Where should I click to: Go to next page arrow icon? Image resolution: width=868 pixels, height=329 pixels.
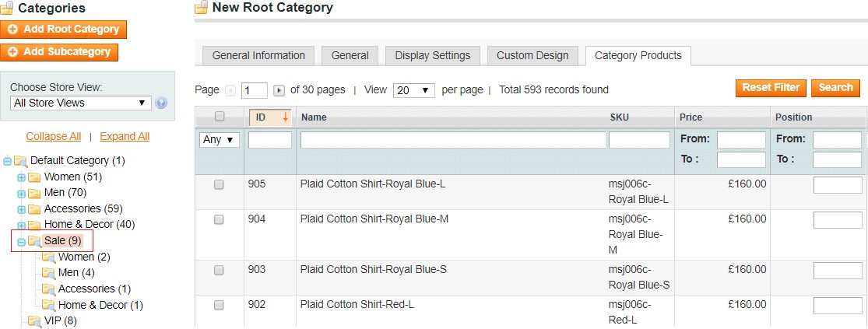[279, 90]
